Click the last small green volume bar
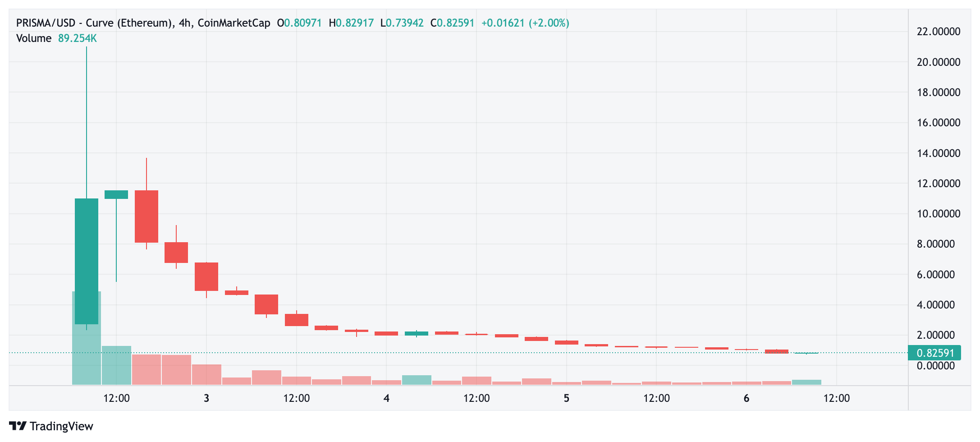 [806, 382]
